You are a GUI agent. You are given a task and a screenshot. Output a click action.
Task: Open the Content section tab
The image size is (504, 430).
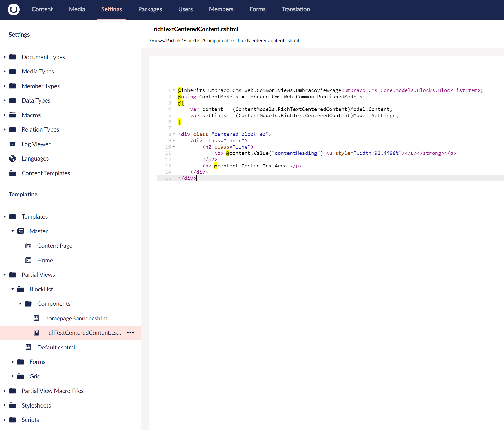tap(42, 9)
